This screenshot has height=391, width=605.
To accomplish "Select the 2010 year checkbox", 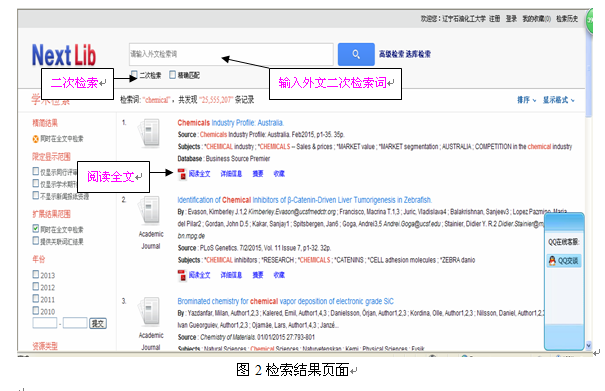I will [x=36, y=310].
